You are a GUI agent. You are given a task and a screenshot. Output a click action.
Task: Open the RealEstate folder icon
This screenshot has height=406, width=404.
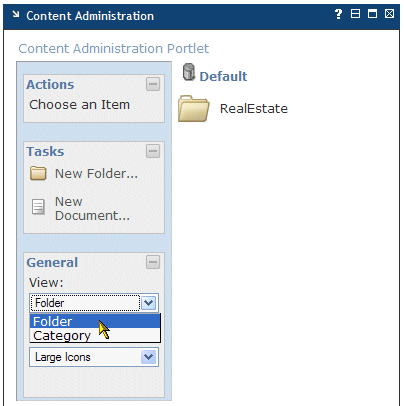pyautogui.click(x=194, y=108)
